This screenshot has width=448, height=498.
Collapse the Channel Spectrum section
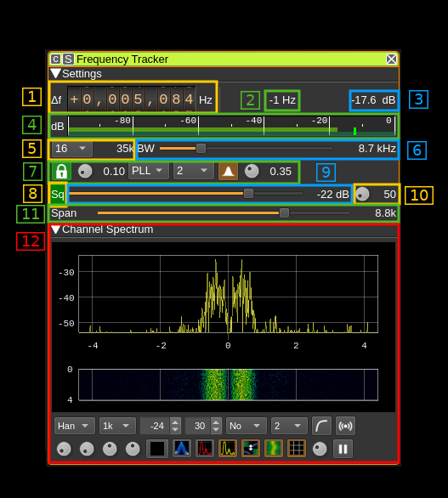pyautogui.click(x=55, y=229)
